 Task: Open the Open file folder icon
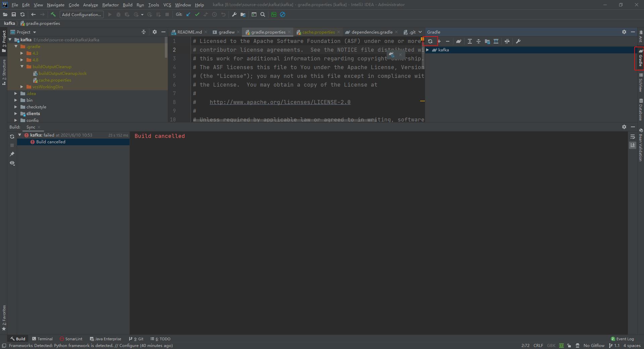click(x=5, y=14)
